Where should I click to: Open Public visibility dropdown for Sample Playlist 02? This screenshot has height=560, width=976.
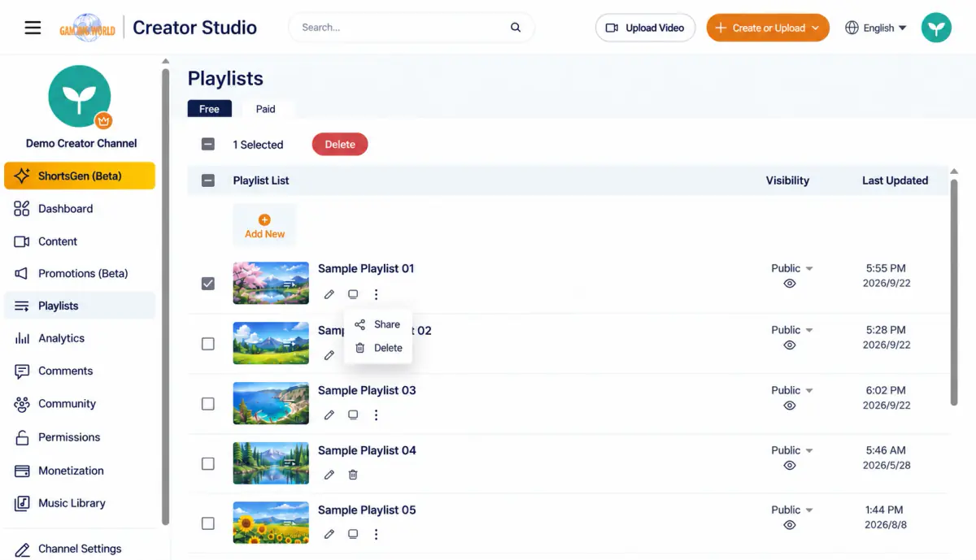792,330
